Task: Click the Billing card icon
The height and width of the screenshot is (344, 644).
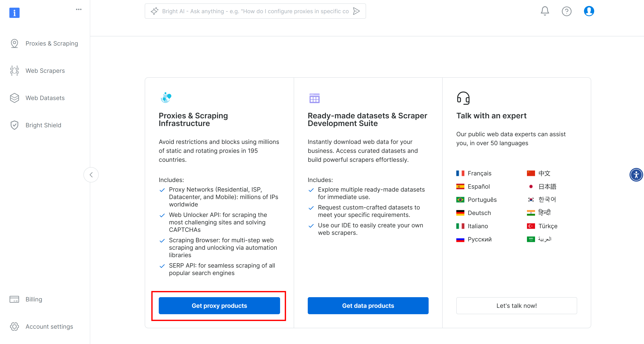Action: pyautogui.click(x=14, y=299)
